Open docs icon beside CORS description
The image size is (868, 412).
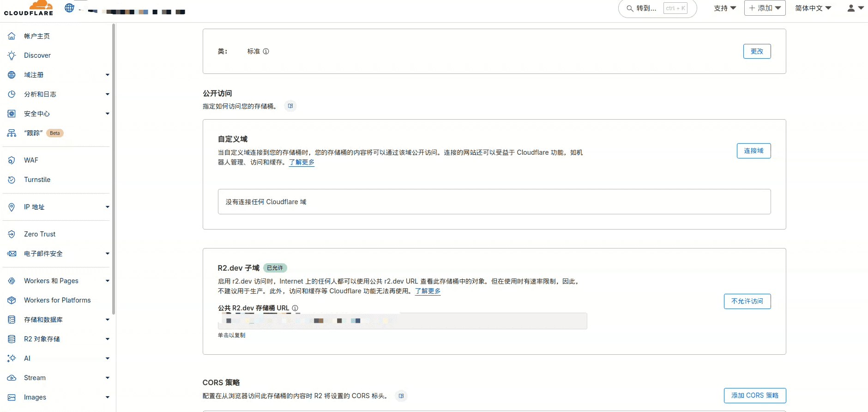401,396
